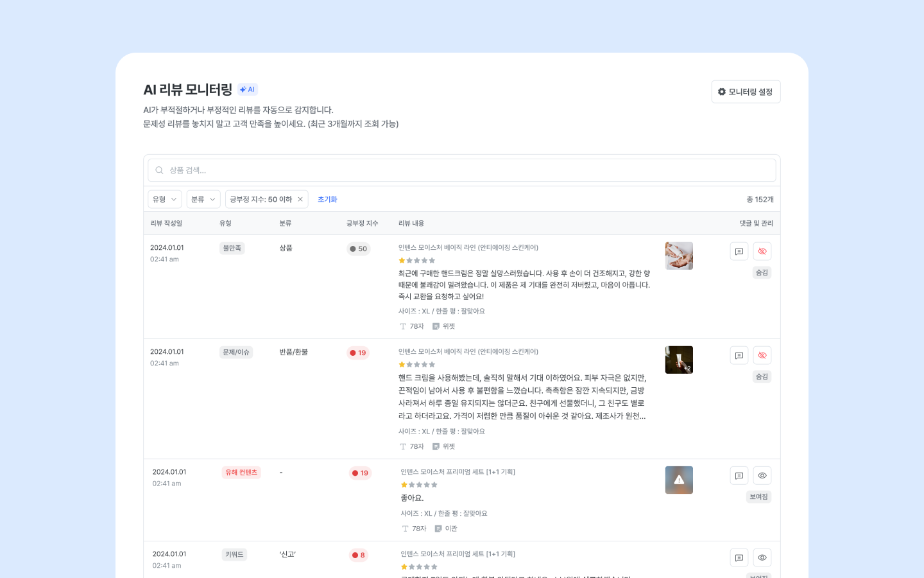This screenshot has width=924, height=578.
Task: Open the 프리미엄 세트 product link above 좋아요.
Action: 458,471
